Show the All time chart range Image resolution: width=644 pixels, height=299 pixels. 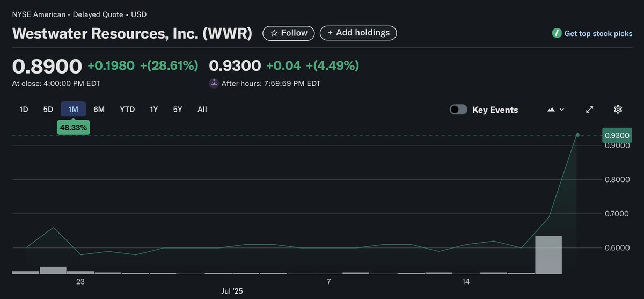[202, 109]
